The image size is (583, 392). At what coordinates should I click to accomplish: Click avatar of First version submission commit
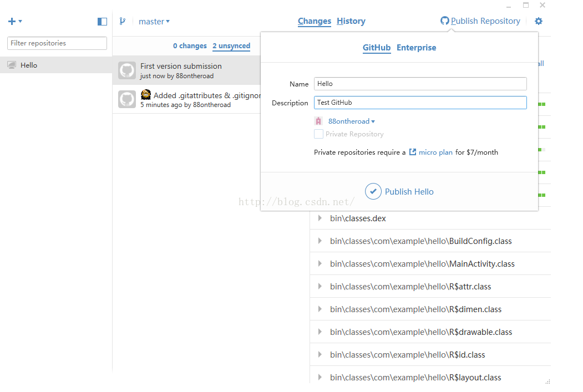127,70
